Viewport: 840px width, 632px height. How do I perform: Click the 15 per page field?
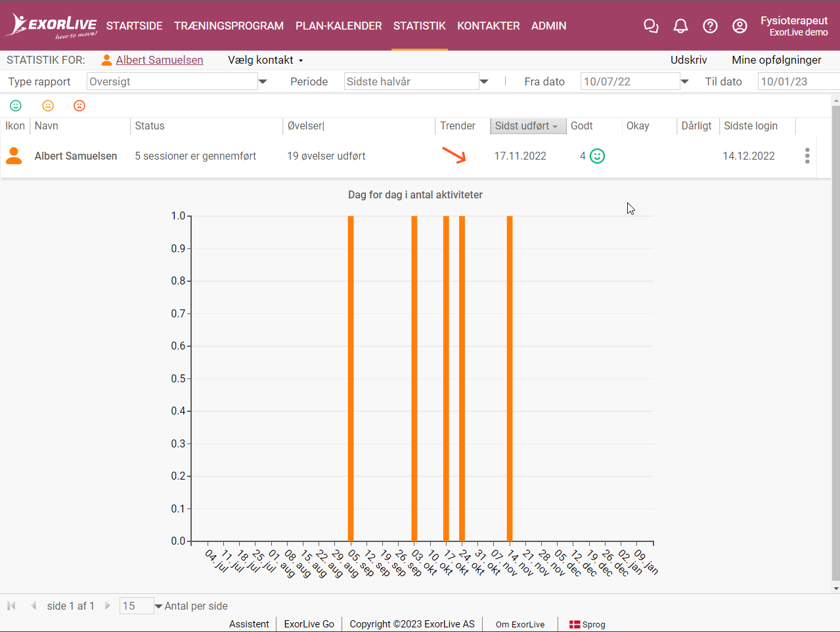click(x=137, y=606)
